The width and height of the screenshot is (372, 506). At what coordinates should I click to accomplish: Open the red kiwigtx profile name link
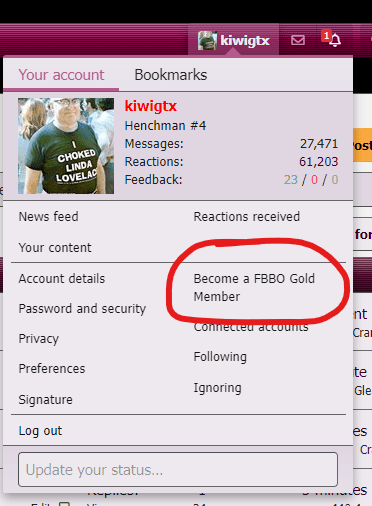tap(151, 106)
